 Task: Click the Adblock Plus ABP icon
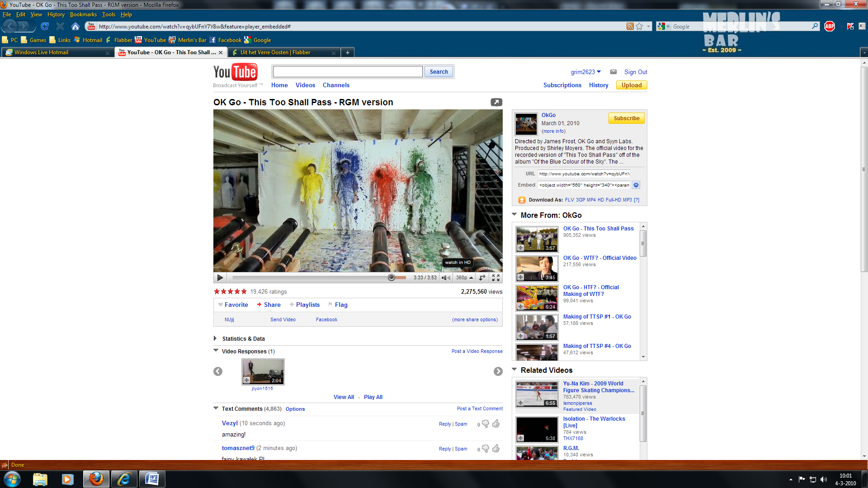830,26
